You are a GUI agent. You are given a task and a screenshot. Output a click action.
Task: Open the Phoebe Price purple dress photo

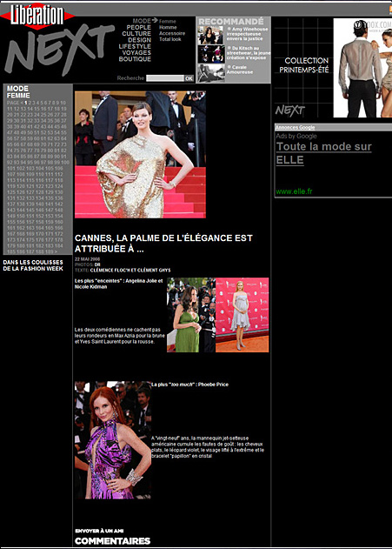pos(113,439)
